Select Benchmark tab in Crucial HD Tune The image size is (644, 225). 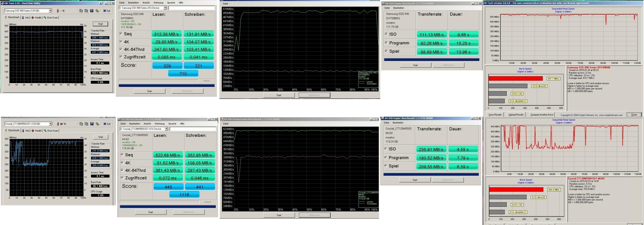[x=12, y=130]
